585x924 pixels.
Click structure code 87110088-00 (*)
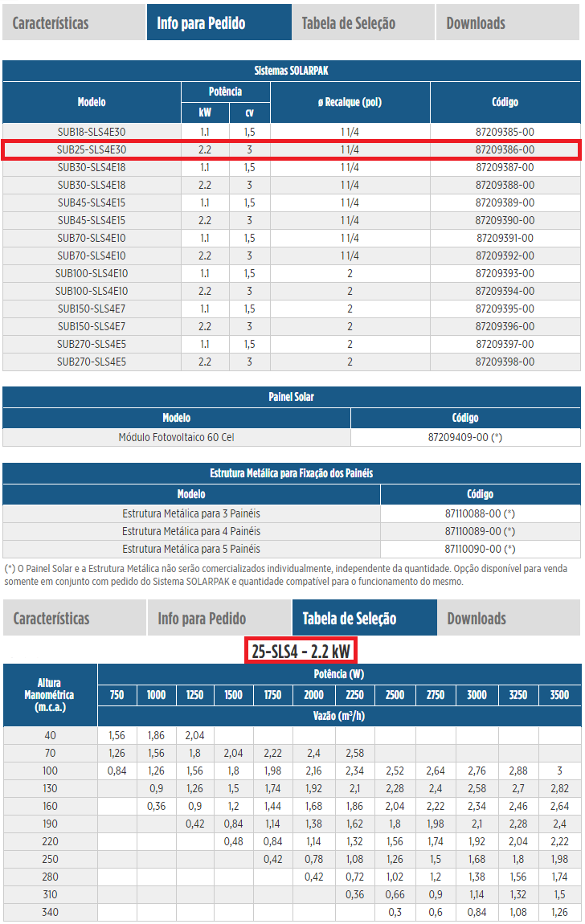tap(480, 514)
